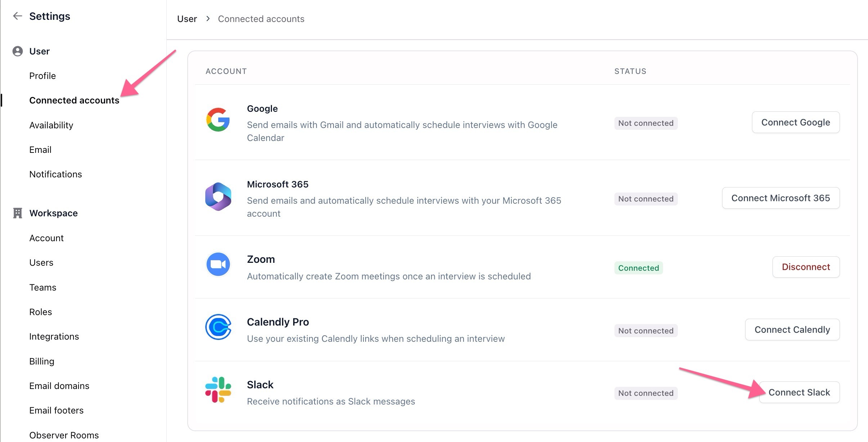Click User in the breadcrumb
This screenshot has height=442, width=868.
(187, 19)
